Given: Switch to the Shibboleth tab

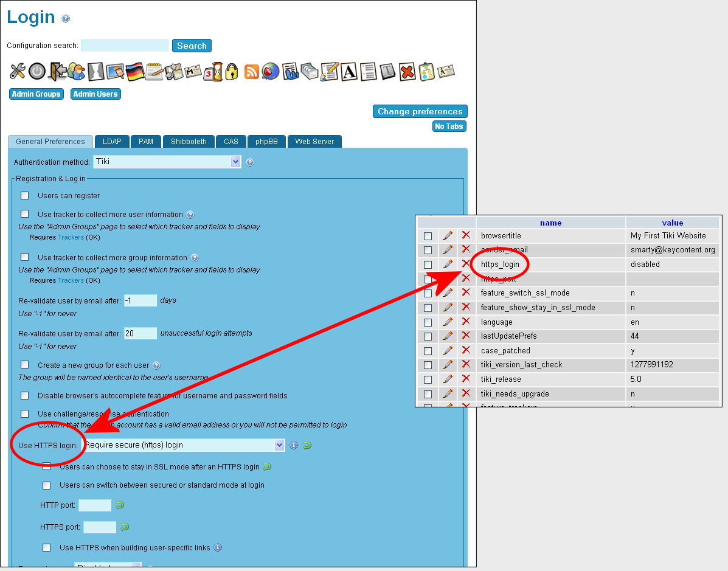Looking at the screenshot, I should pyautogui.click(x=189, y=142).
